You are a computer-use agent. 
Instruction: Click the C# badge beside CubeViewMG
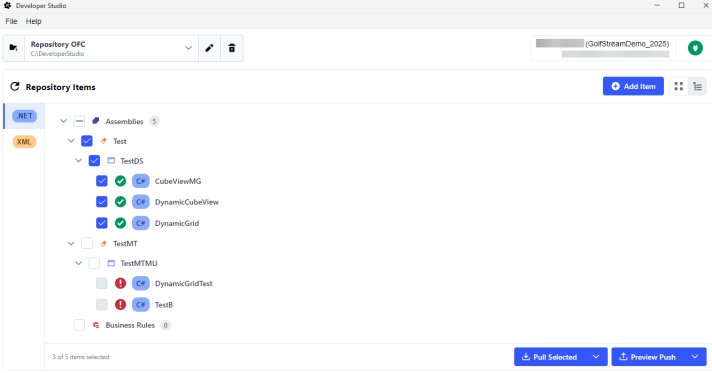tap(141, 181)
